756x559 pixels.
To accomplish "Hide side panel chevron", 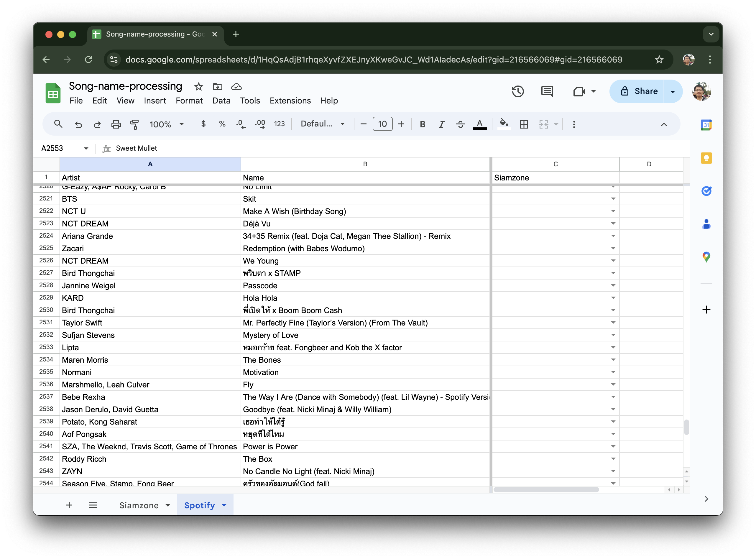I will tap(706, 499).
